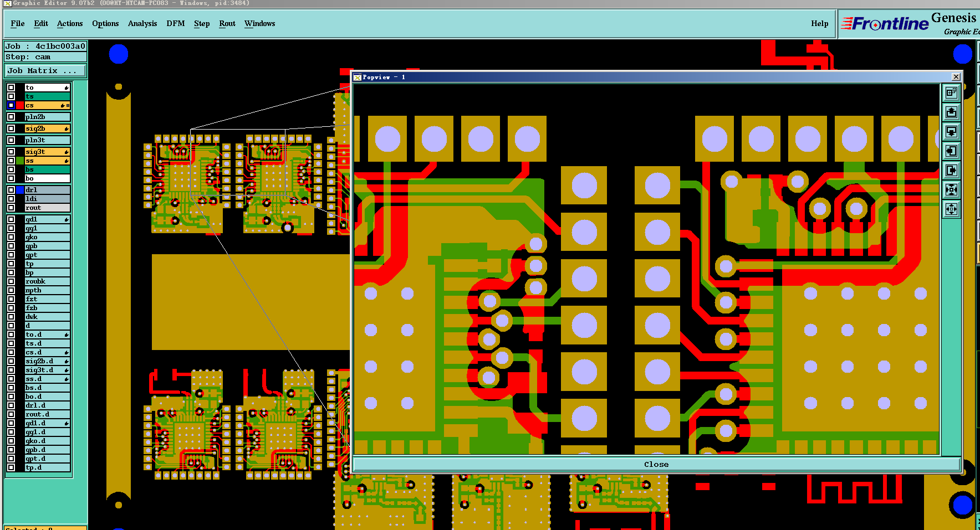The height and width of the screenshot is (530, 980).
Task: Click the top Popview window-link icon
Action: 951,93
